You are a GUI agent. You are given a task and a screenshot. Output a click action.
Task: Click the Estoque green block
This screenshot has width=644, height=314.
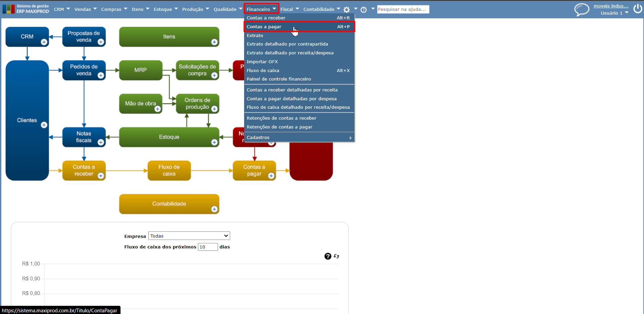(x=169, y=137)
